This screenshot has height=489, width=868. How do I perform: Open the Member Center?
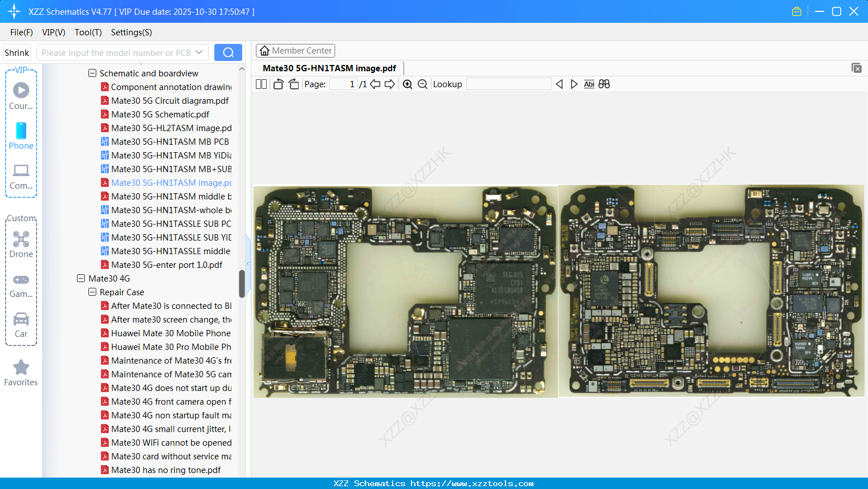(x=295, y=51)
